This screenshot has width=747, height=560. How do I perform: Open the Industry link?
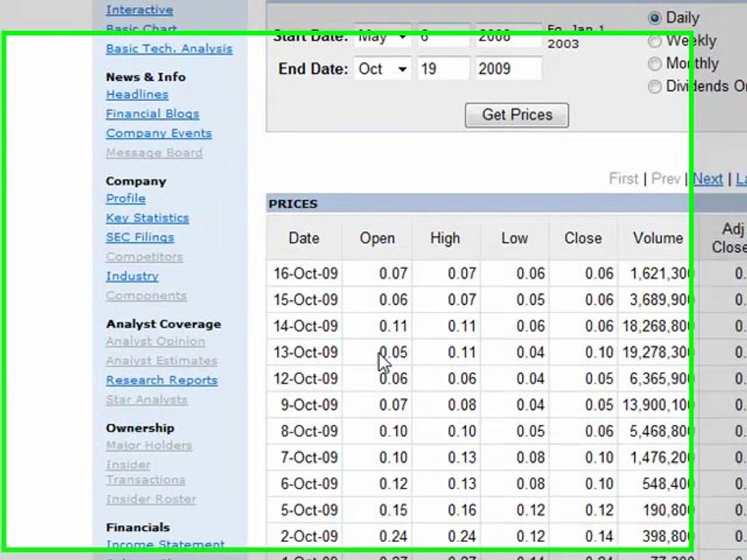pyautogui.click(x=132, y=276)
